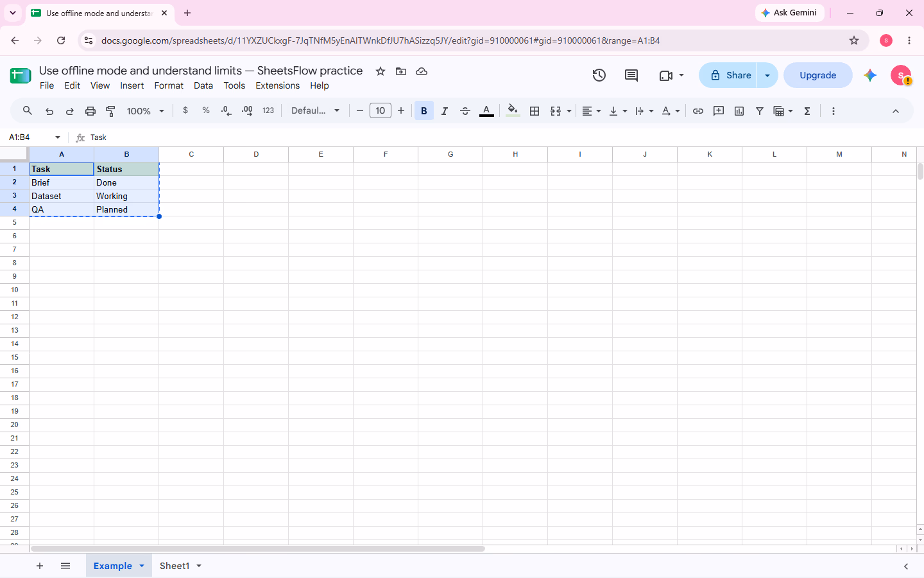Image resolution: width=924 pixels, height=578 pixels.
Task: Bookmark this tab in Chrome
Action: tap(854, 40)
